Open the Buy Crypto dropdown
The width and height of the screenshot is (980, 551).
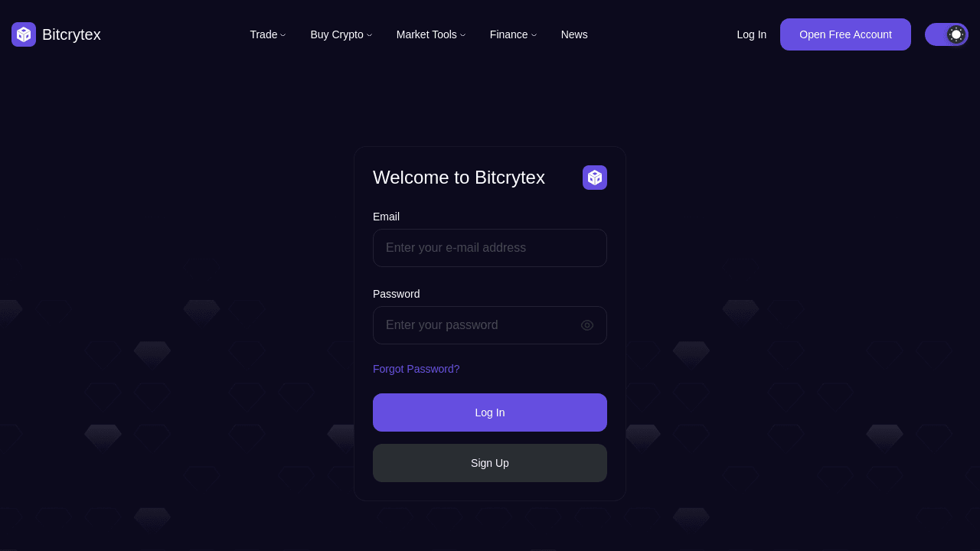[x=341, y=34]
